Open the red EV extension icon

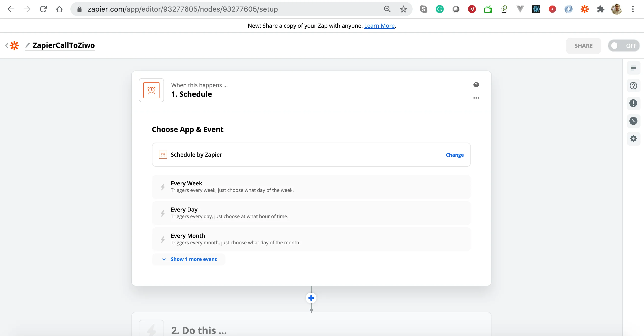click(x=472, y=9)
